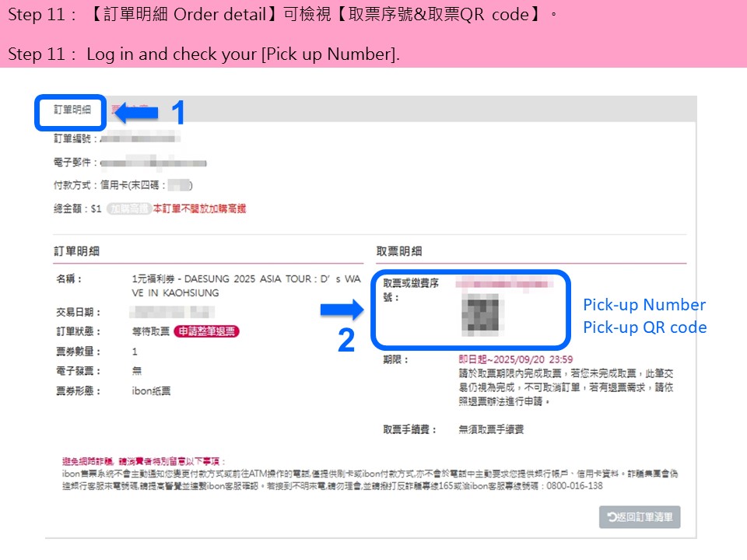Image resolution: width=747 pixels, height=560 pixels.
Task: Click the grey 加購高鐵 badge
Action: pyautogui.click(x=128, y=208)
